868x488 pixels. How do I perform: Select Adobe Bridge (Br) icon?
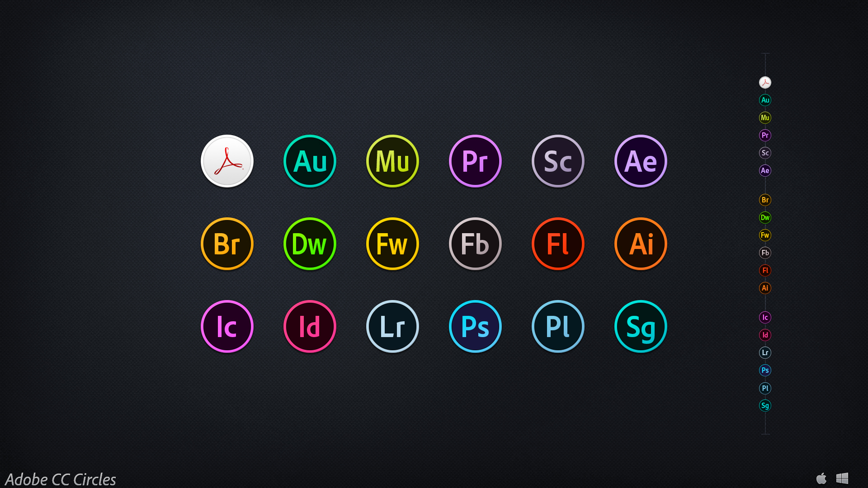227,243
